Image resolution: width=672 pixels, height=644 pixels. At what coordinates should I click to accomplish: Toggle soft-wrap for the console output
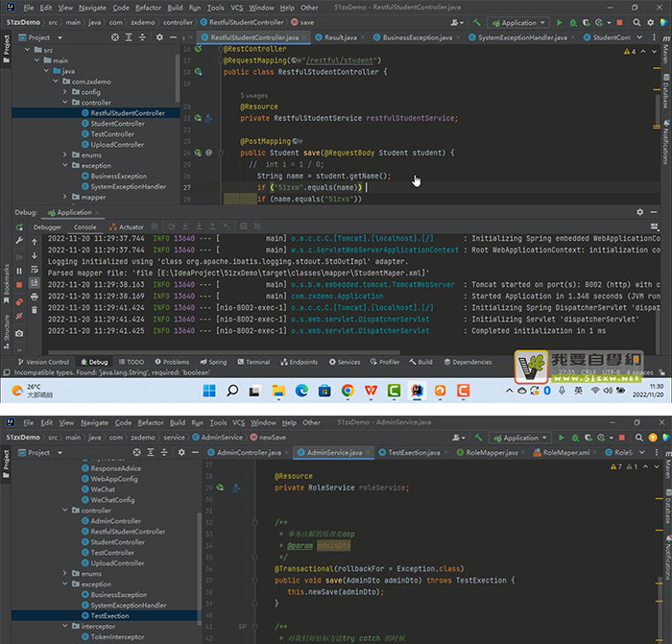point(35,270)
